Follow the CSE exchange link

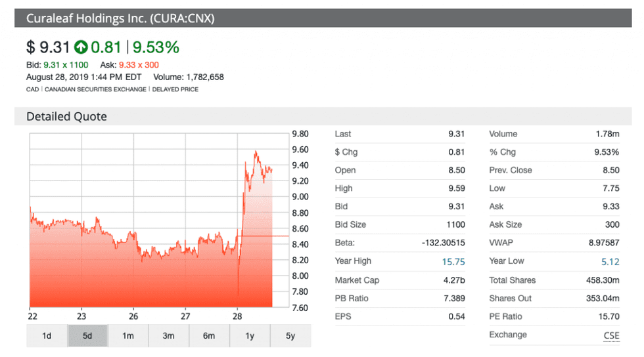[611, 335]
